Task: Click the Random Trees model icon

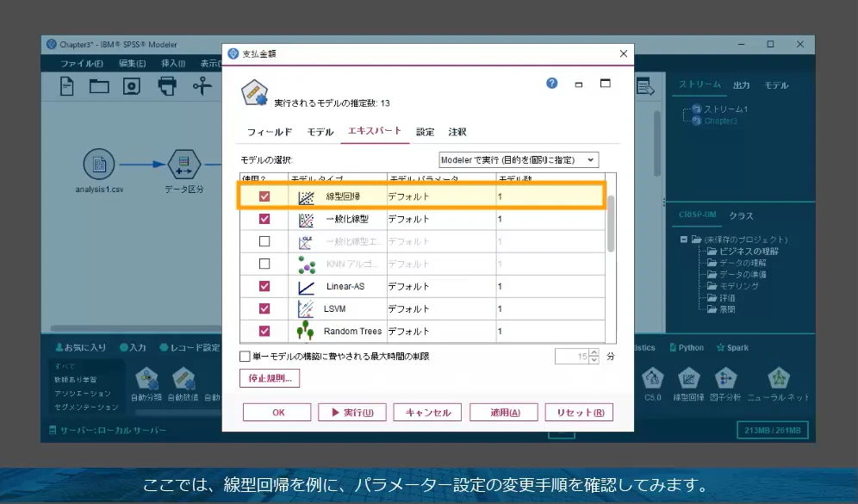Action: pos(305,331)
